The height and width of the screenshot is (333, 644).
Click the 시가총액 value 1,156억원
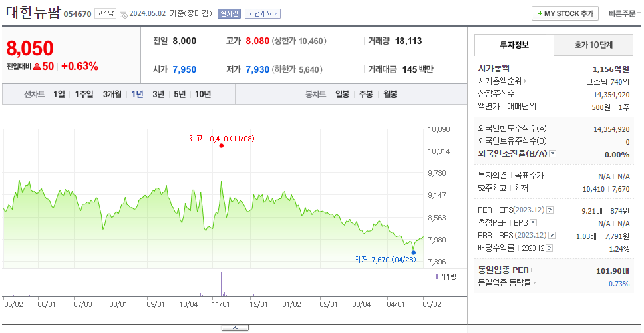611,69
